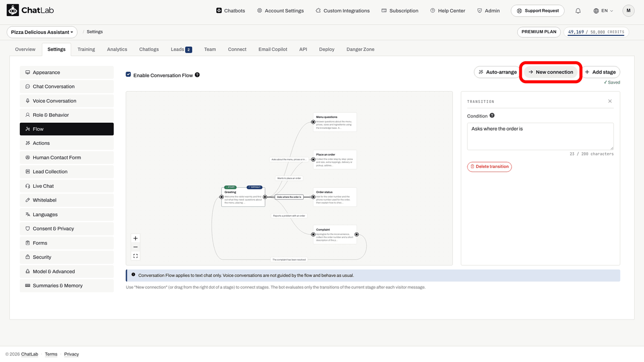Click the Actions icon in sidebar

click(28, 143)
